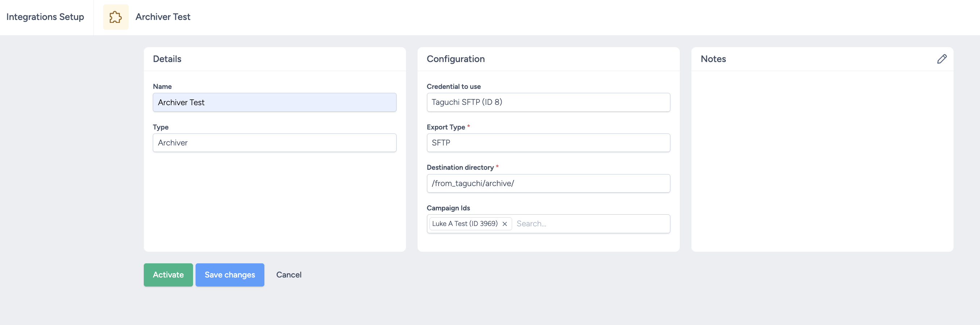The height and width of the screenshot is (325, 980).
Task: Click the Archiver Test page title
Action: click(x=163, y=17)
